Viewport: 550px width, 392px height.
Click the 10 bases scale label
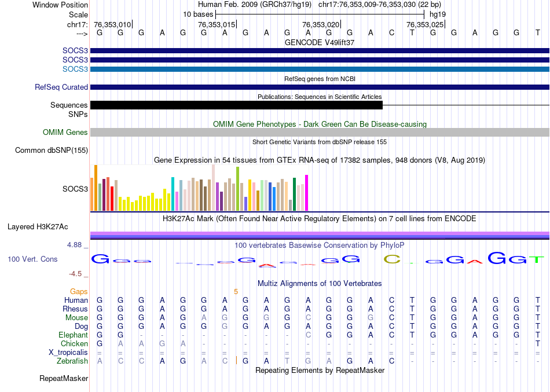(198, 14)
